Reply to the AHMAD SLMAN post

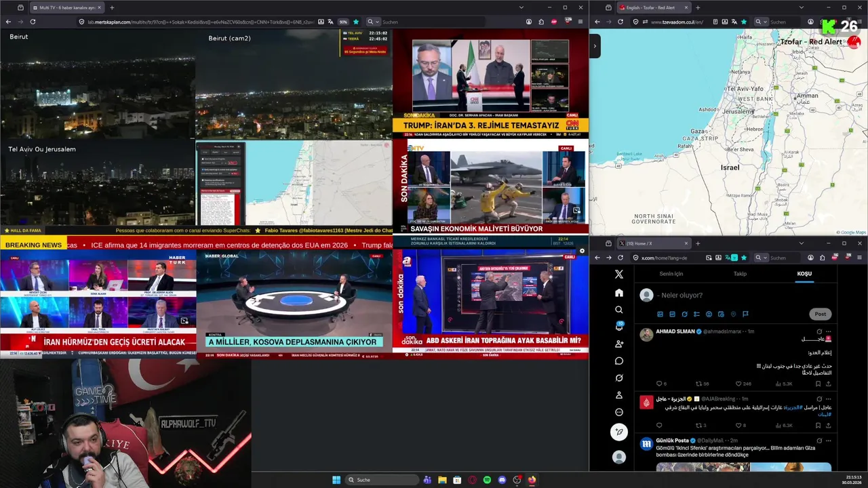660,384
